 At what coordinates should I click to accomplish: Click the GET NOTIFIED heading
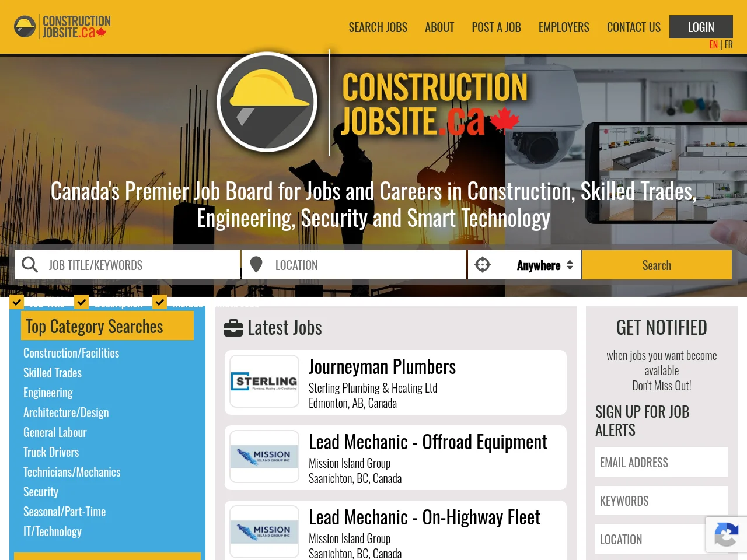pyautogui.click(x=662, y=328)
